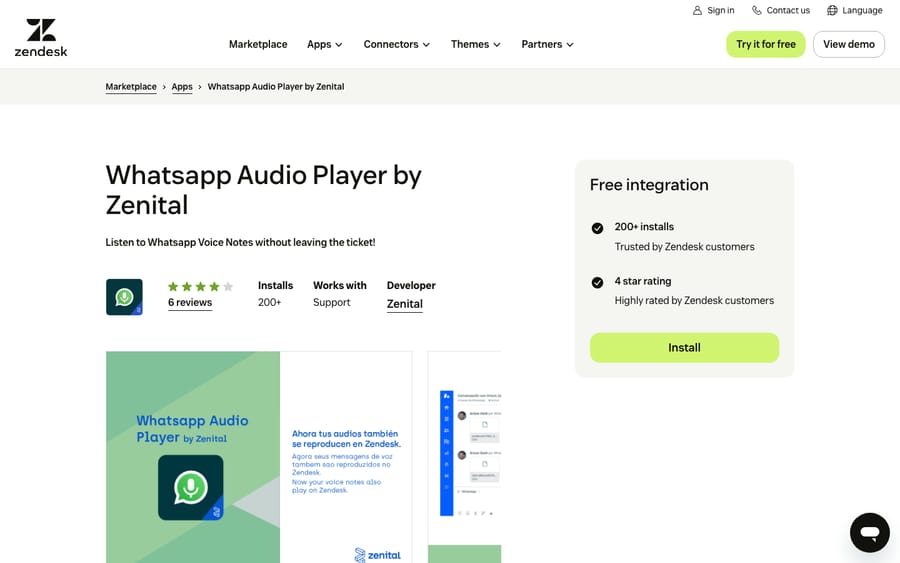
Task: Click the Free integration heading
Action: click(x=649, y=185)
